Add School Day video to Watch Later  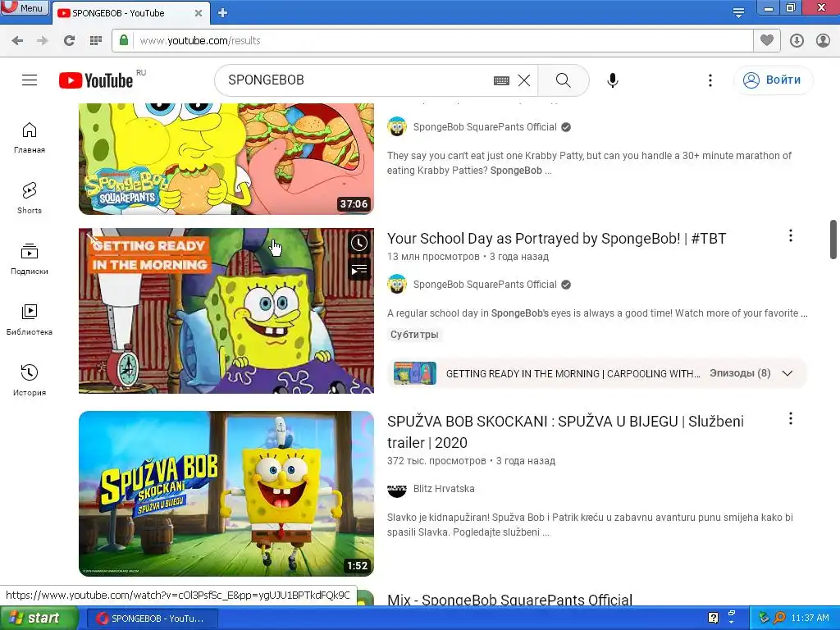coord(359,243)
